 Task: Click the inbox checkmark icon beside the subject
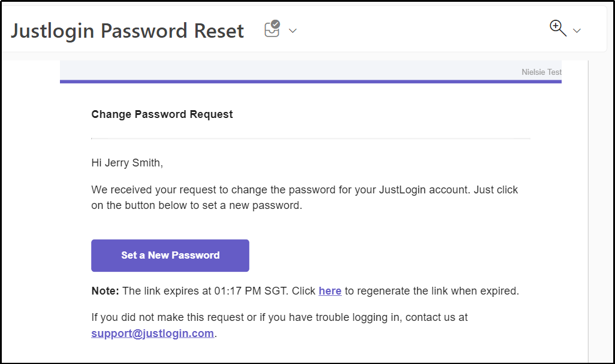point(272,29)
